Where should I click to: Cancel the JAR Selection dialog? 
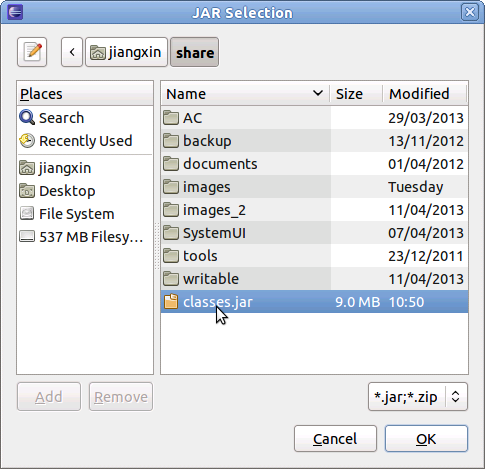[x=335, y=439]
